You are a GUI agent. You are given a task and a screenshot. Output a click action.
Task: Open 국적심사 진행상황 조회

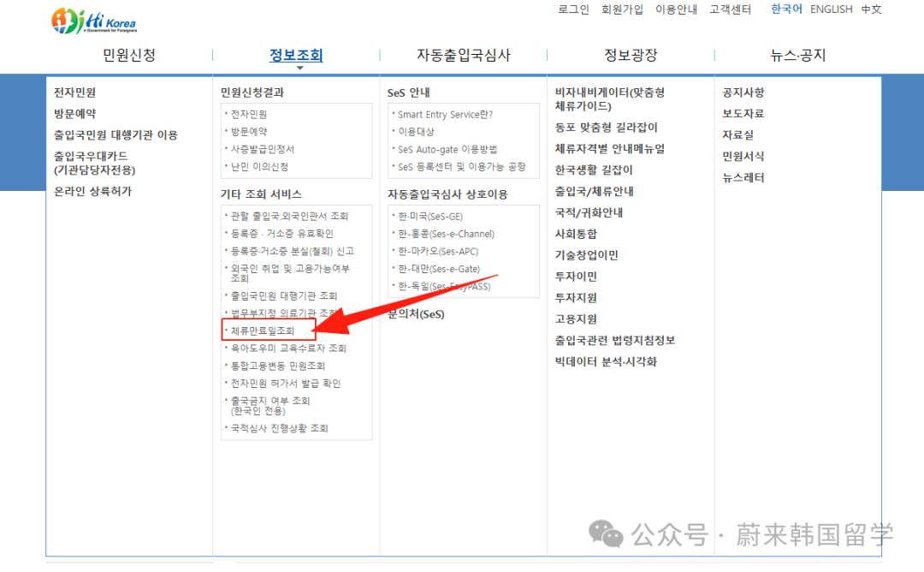tap(279, 429)
